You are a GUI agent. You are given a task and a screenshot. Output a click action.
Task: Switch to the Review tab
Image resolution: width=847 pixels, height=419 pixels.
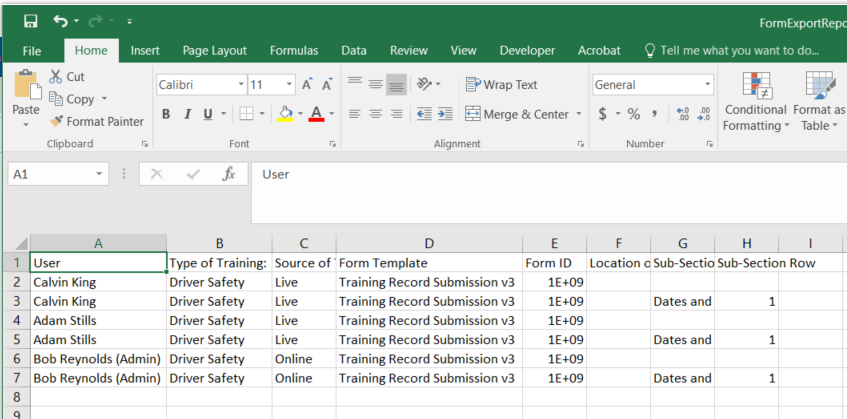[409, 51]
